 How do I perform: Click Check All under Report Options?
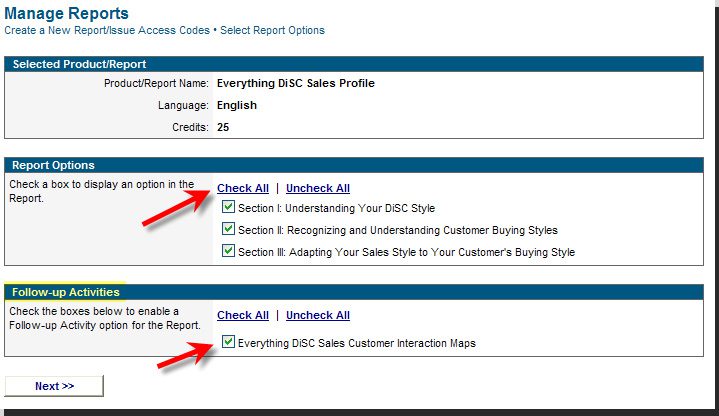point(243,188)
